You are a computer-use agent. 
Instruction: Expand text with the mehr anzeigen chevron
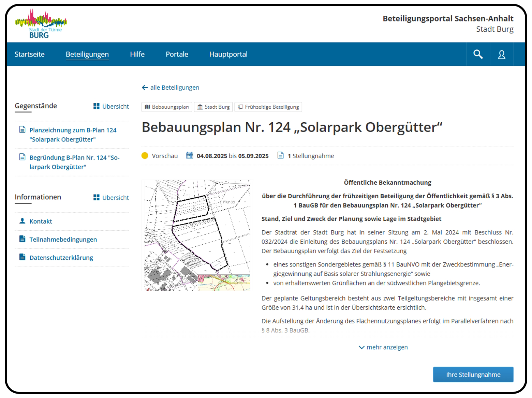click(x=361, y=348)
